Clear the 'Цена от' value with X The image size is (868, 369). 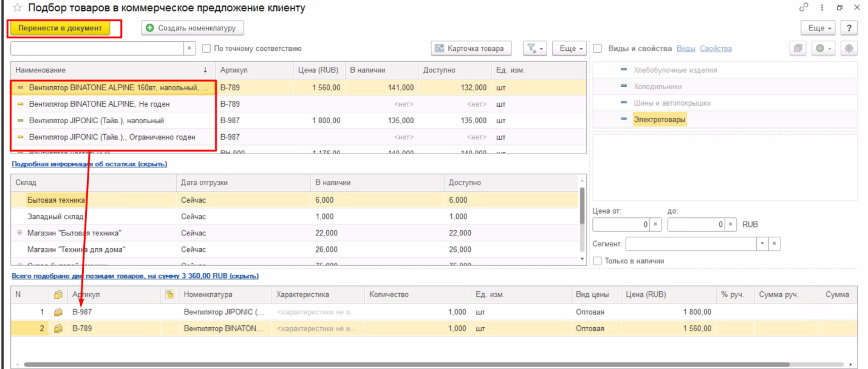[x=655, y=225]
